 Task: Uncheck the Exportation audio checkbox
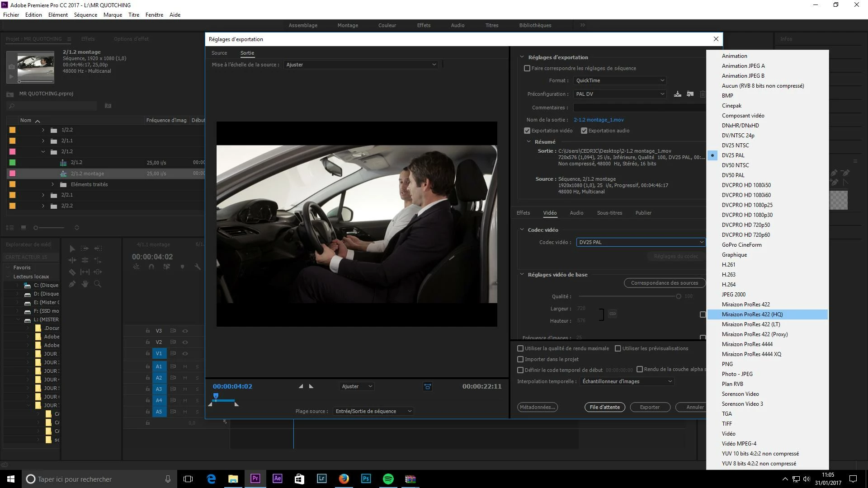(584, 131)
